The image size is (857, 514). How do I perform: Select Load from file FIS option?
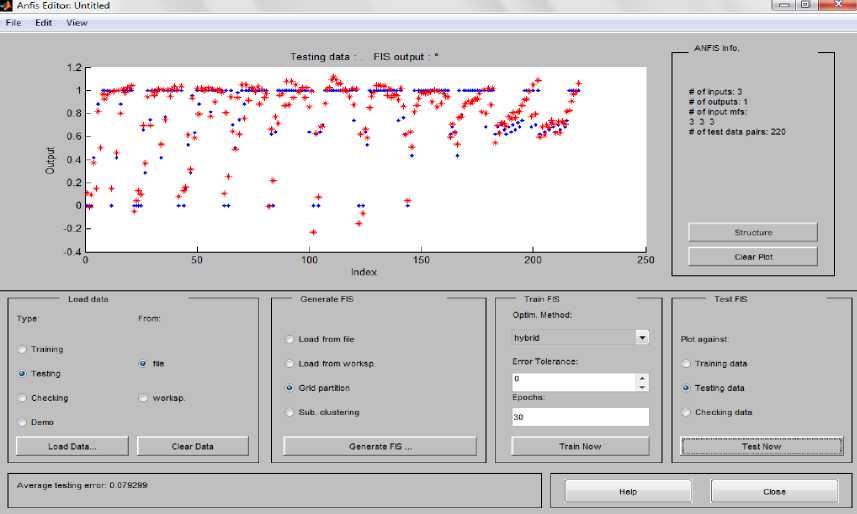pos(290,340)
